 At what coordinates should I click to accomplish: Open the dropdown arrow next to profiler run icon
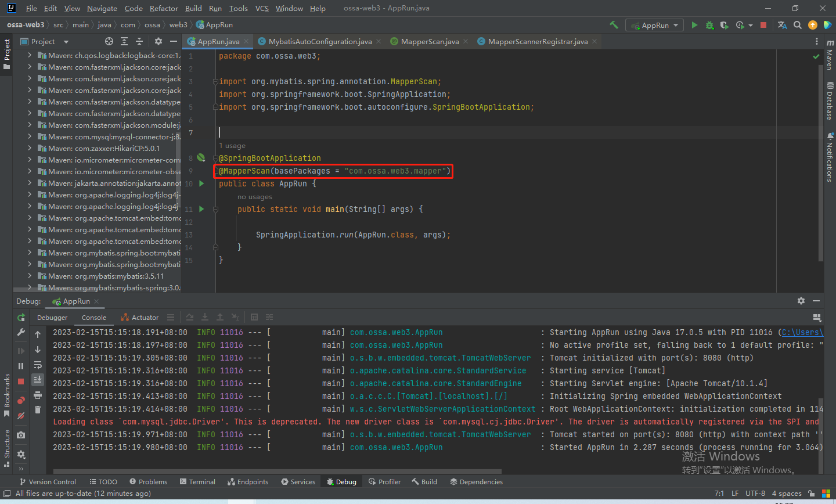(750, 26)
